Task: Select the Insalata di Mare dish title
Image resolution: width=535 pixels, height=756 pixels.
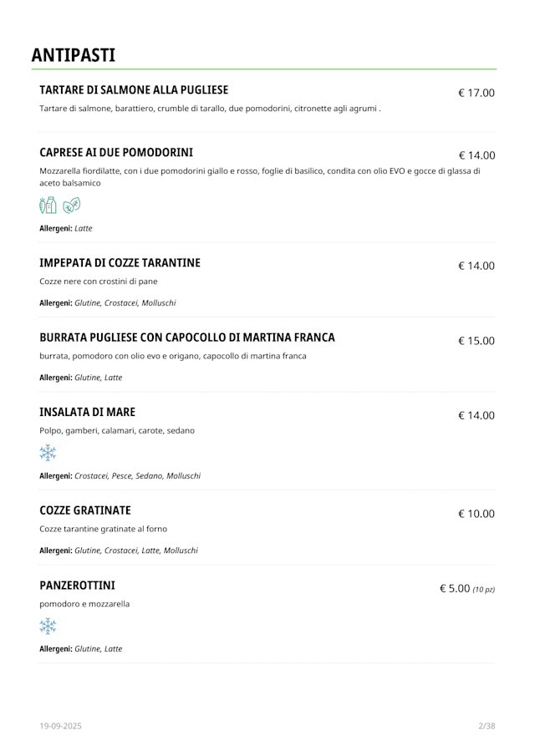Action: pyautogui.click(x=87, y=413)
